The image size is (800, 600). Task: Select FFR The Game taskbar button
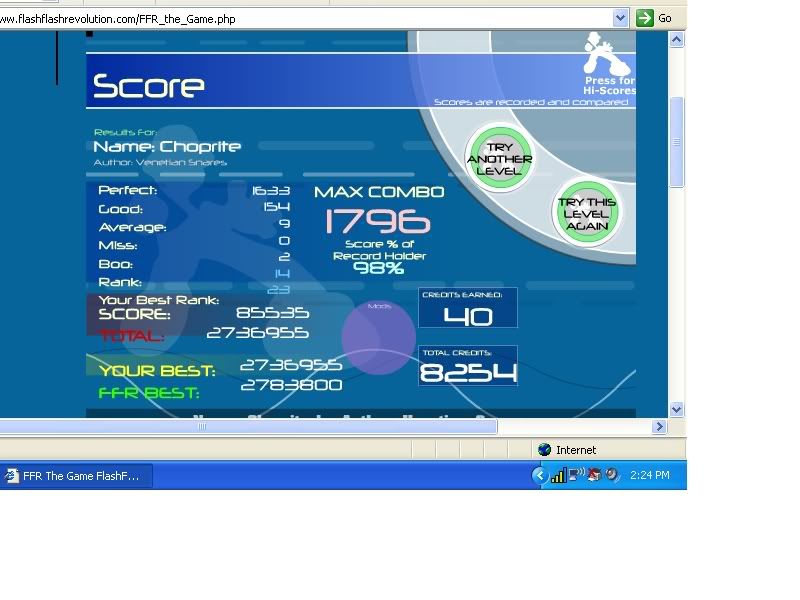tap(76, 476)
